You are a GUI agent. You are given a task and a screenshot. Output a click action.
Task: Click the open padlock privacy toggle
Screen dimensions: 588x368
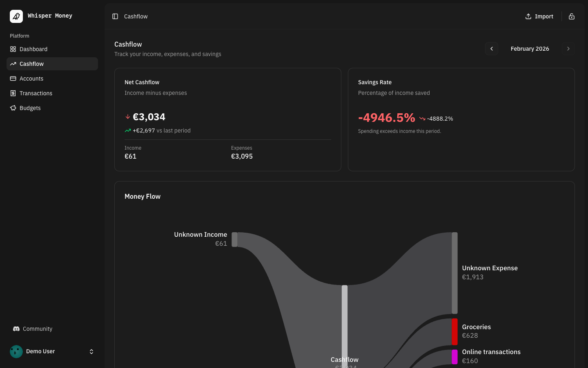[x=571, y=16]
